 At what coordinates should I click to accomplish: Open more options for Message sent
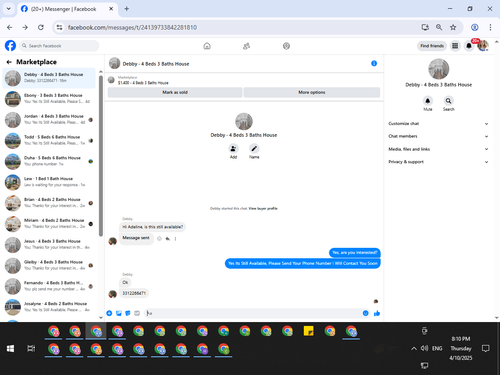tap(175, 239)
